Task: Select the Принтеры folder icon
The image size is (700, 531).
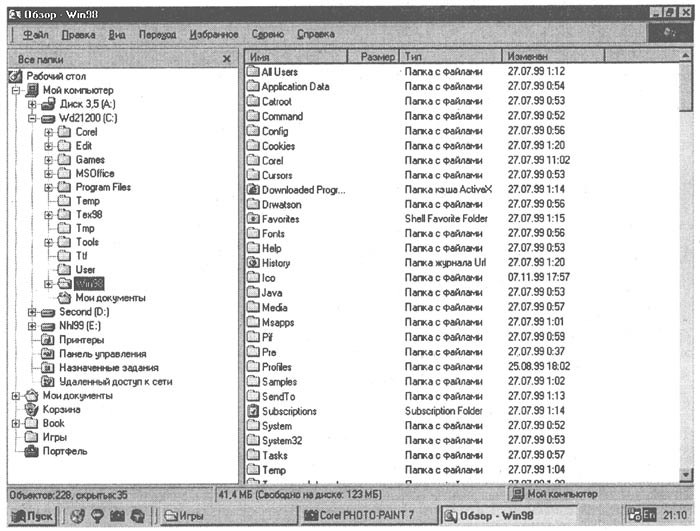Action: click(x=48, y=340)
